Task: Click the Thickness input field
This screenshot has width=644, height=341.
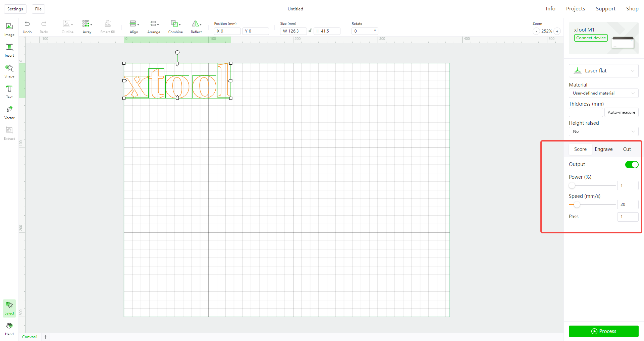Action: [586, 112]
